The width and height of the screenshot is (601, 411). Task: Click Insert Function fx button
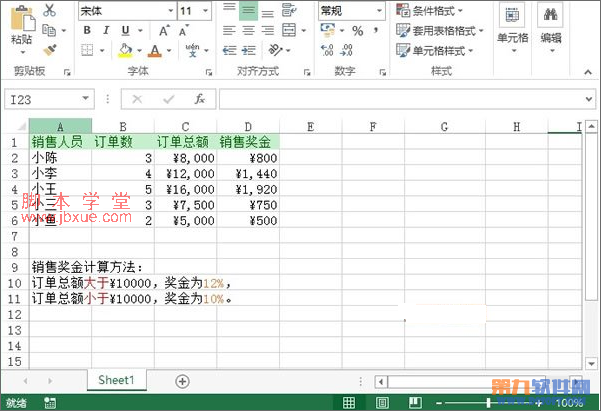click(x=200, y=99)
